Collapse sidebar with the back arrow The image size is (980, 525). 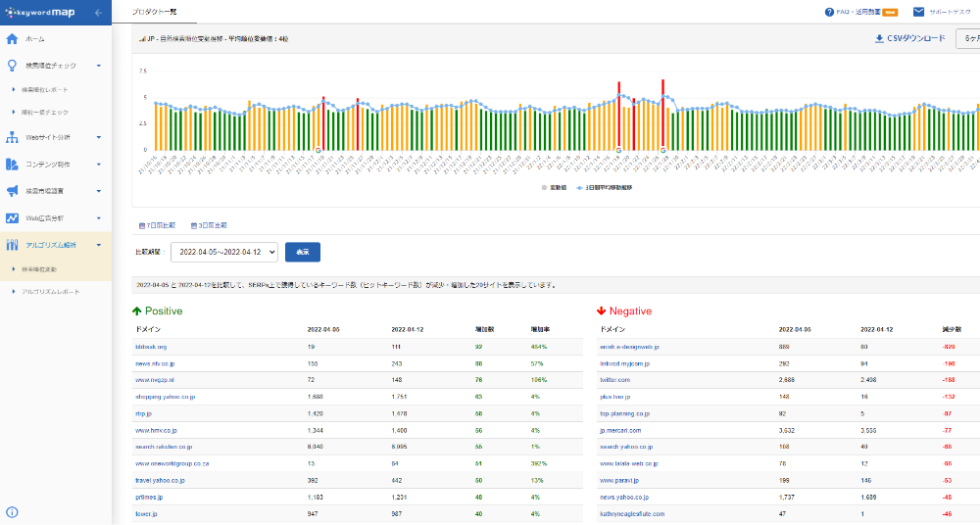pyautogui.click(x=98, y=13)
